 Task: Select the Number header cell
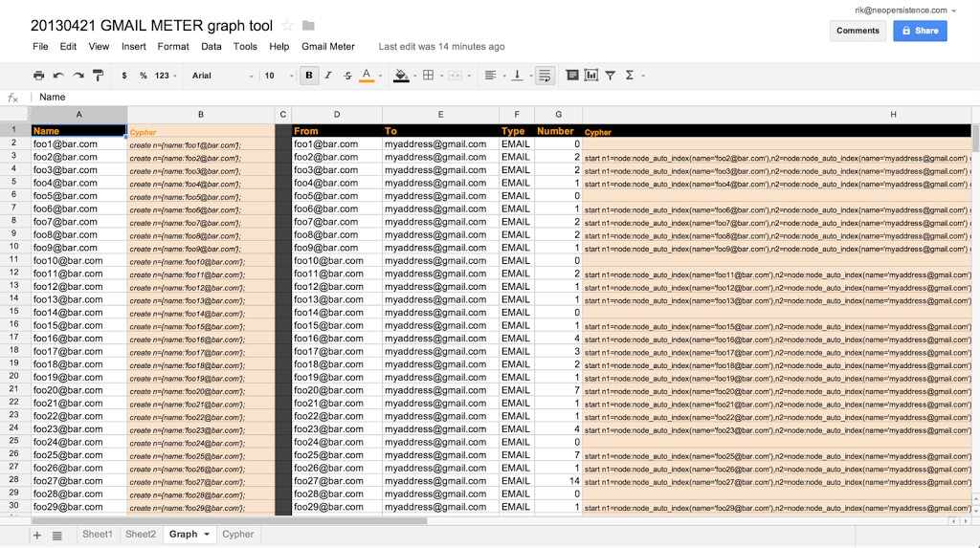click(558, 131)
